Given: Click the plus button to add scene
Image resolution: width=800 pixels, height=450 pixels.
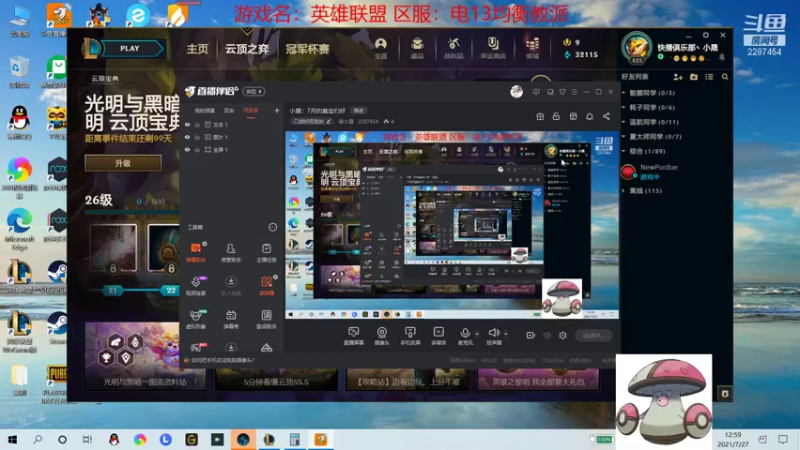Looking at the screenshot, I should (x=277, y=110).
